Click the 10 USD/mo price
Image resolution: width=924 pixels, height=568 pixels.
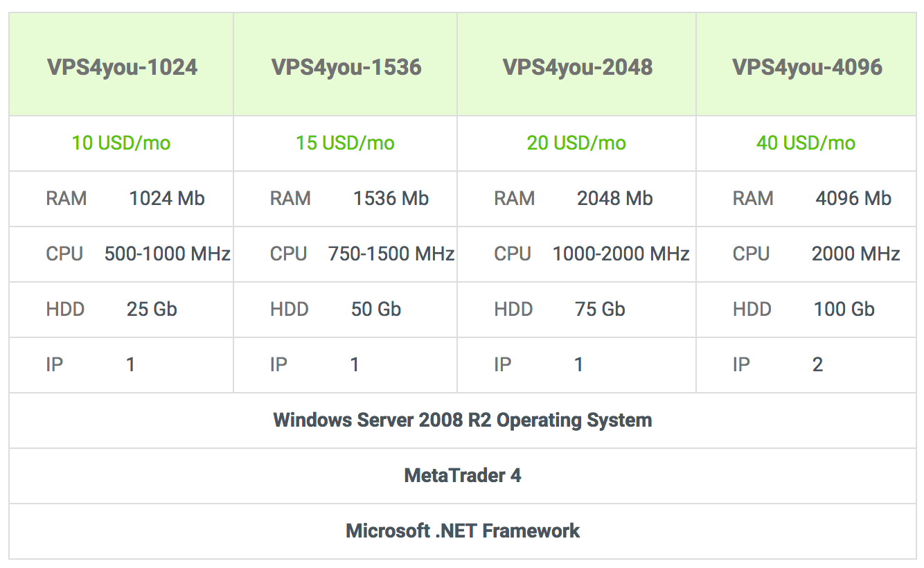pos(121,143)
